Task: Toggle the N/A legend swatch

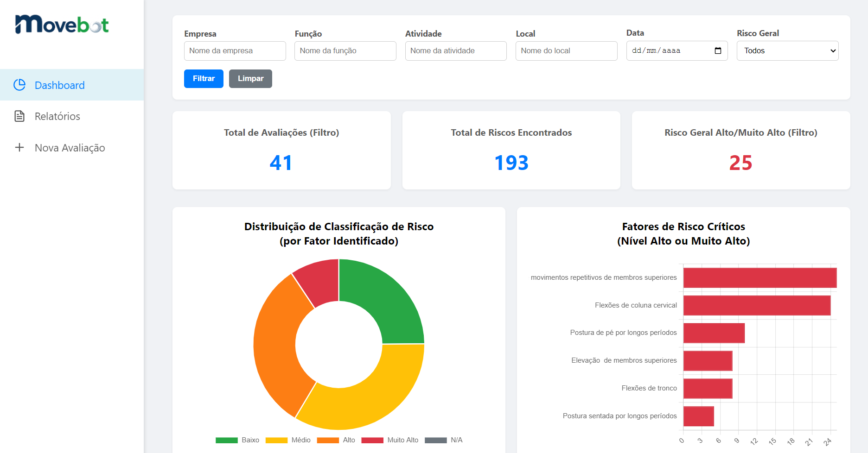Action: point(436,440)
